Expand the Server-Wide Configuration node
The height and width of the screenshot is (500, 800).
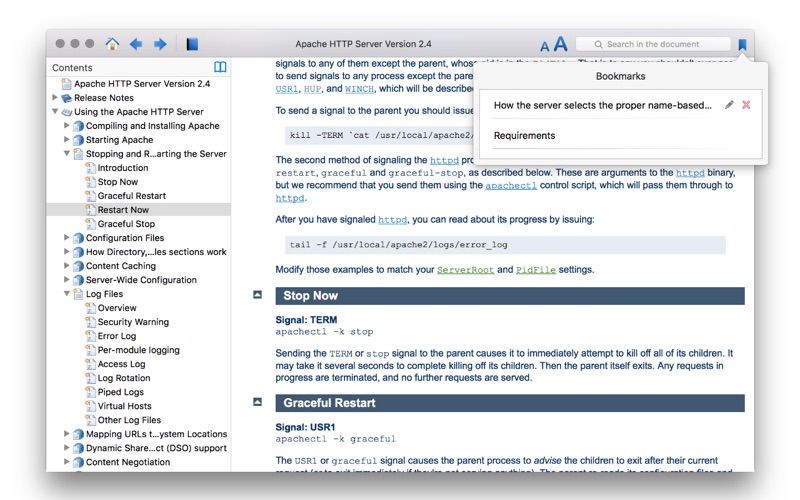click(67, 279)
